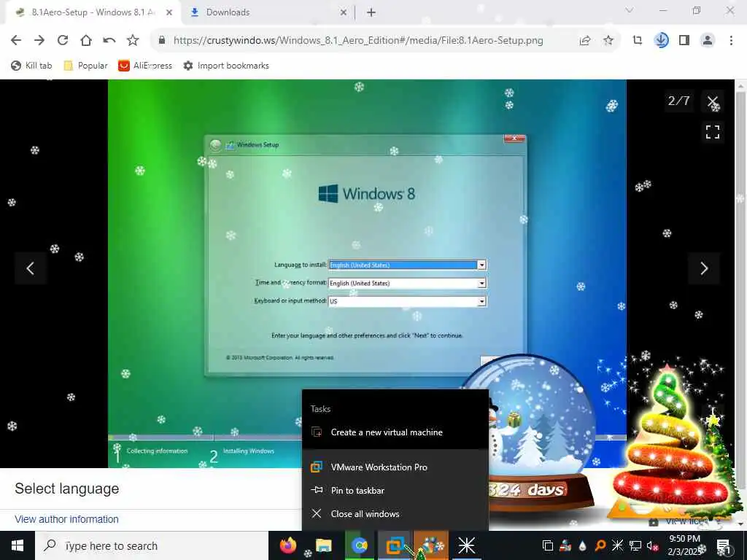The height and width of the screenshot is (560, 747).
Task: Open the Kill tab bookmark
Action: 31,66
